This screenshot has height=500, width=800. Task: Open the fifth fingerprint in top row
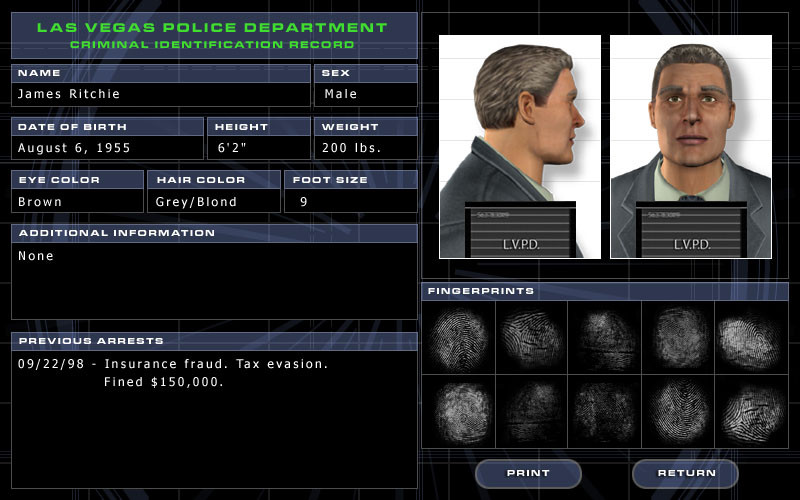[x=752, y=338]
